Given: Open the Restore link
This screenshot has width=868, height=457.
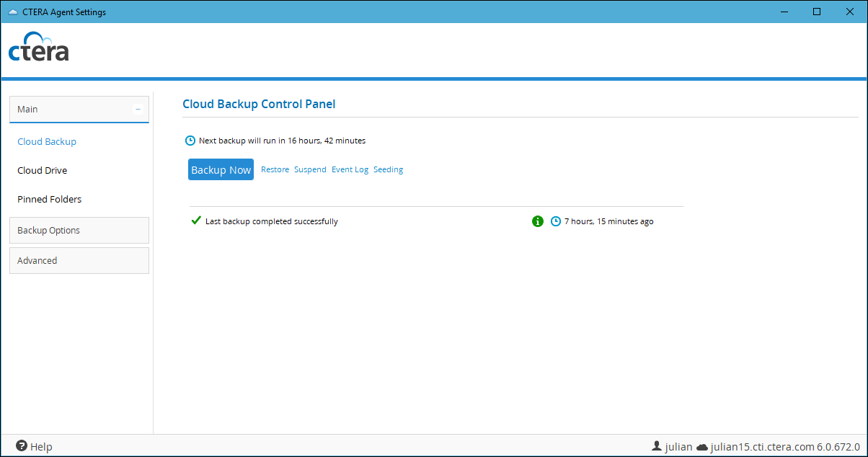Looking at the screenshot, I should (x=275, y=169).
